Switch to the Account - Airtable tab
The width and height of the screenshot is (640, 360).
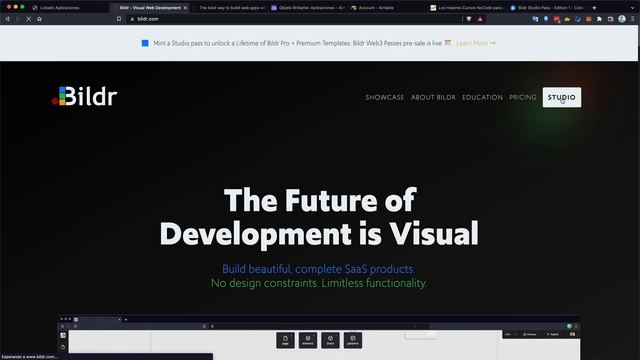(x=388, y=8)
